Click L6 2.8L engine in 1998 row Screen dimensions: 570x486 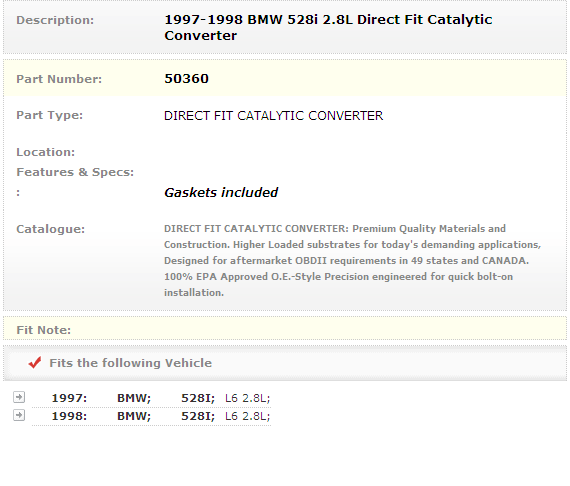point(248,416)
